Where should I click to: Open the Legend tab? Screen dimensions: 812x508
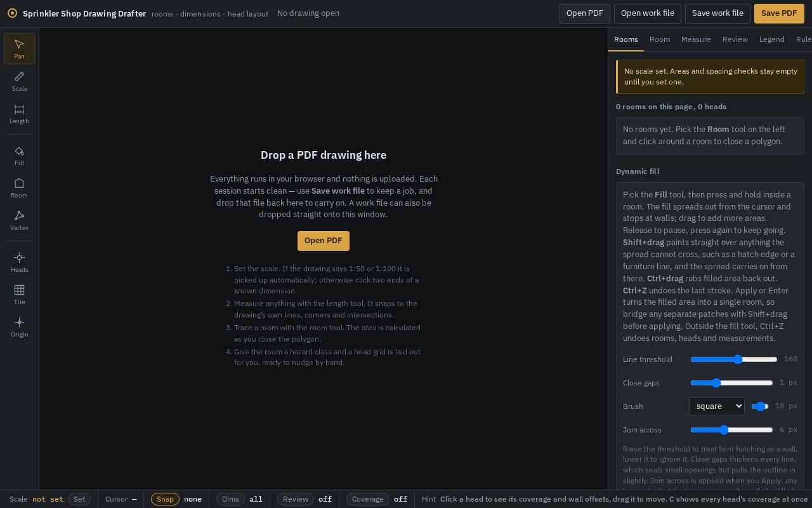pyautogui.click(x=772, y=39)
